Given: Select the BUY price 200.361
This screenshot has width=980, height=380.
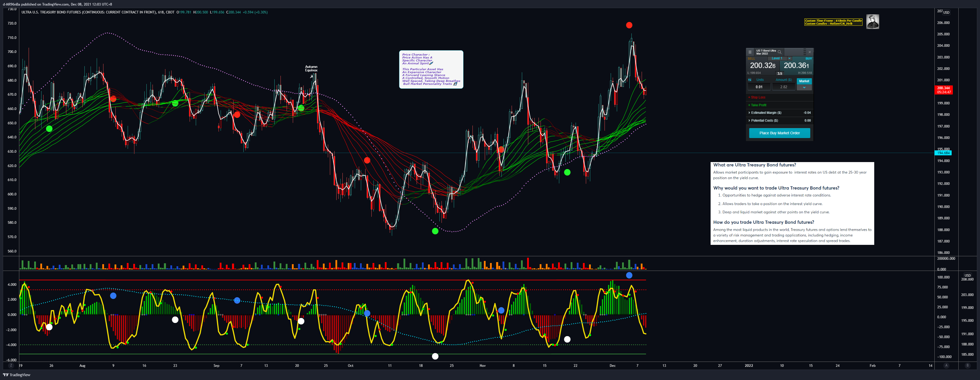Looking at the screenshot, I should point(796,66).
